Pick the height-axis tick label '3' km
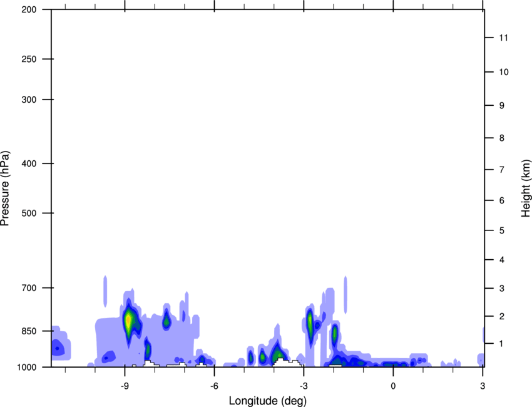 [x=501, y=288]
